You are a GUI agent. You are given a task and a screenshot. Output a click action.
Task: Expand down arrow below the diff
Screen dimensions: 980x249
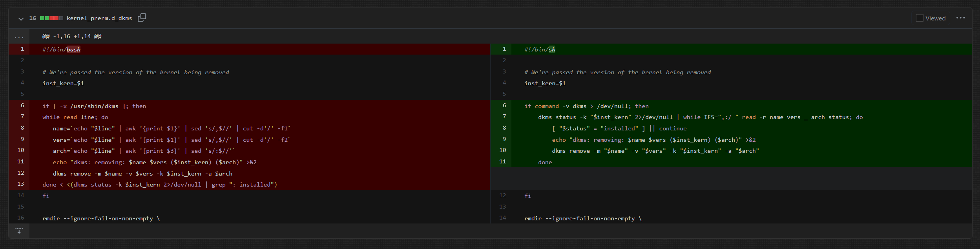(x=19, y=231)
